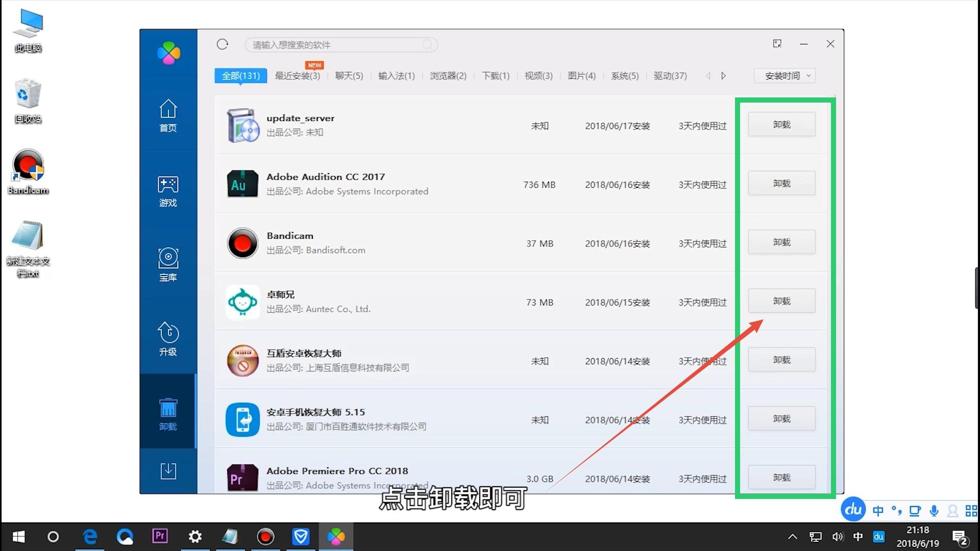980x551 pixels.
Task: Switch to 视频(3) tab
Action: (x=538, y=76)
